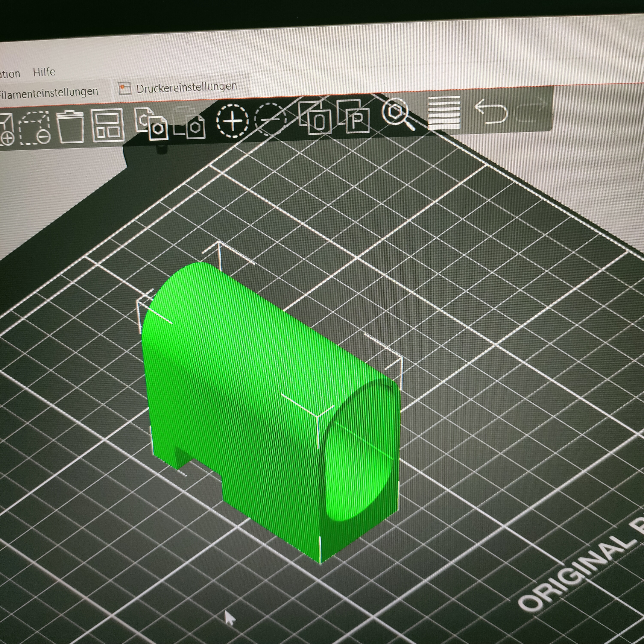Open the partially visible Konfiguration menu
Image resolution: width=644 pixels, height=644 pixels.
pos(10,74)
